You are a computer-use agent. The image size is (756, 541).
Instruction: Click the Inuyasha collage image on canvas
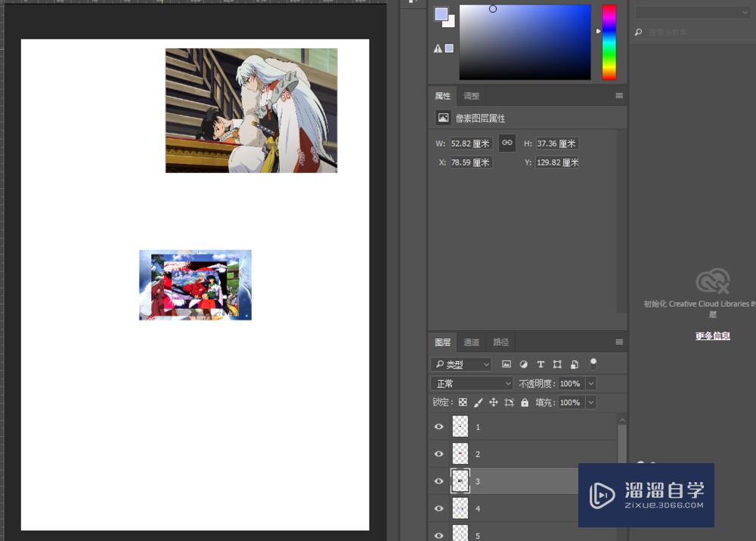coord(195,285)
